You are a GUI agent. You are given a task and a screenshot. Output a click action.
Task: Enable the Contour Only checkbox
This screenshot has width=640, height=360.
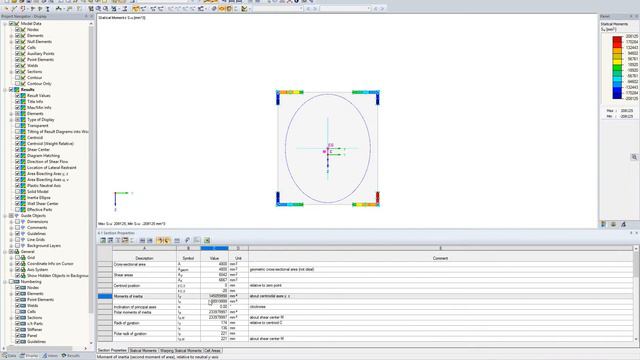[18, 84]
